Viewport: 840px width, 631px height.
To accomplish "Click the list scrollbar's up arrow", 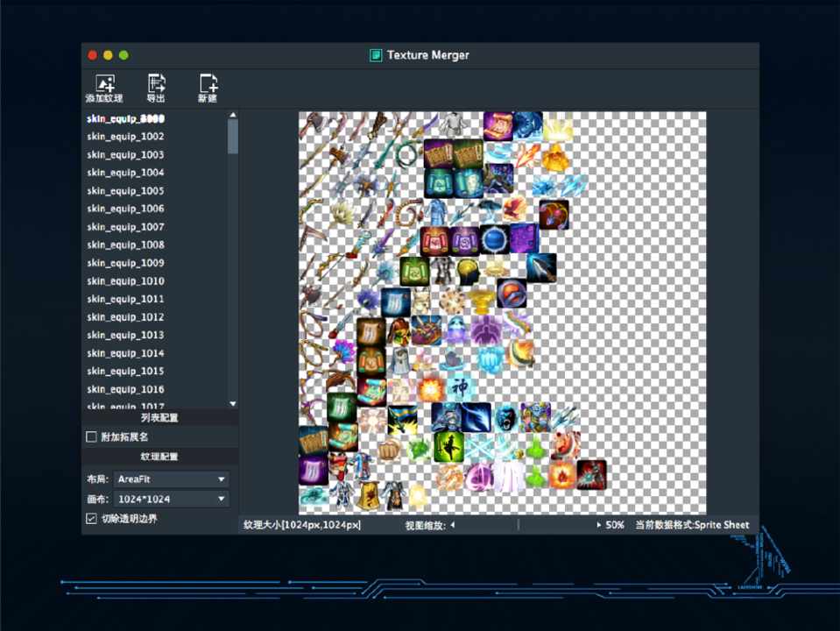I will pyautogui.click(x=233, y=115).
